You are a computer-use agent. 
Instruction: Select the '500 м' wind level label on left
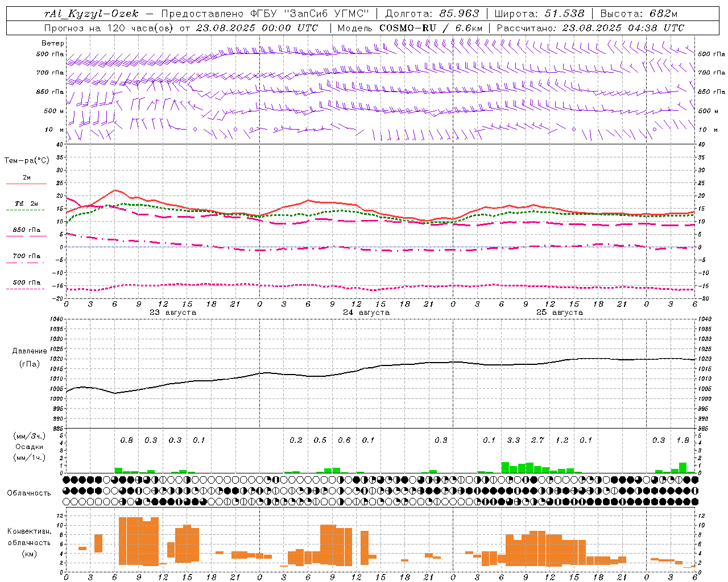(x=54, y=111)
